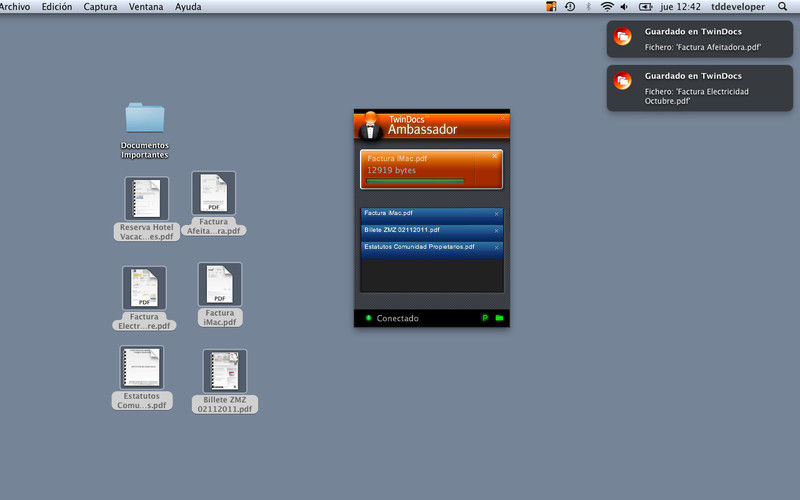The height and width of the screenshot is (500, 800).
Task: Select the Estatutos Comu...s.pdf desktop file
Action: click(x=142, y=367)
